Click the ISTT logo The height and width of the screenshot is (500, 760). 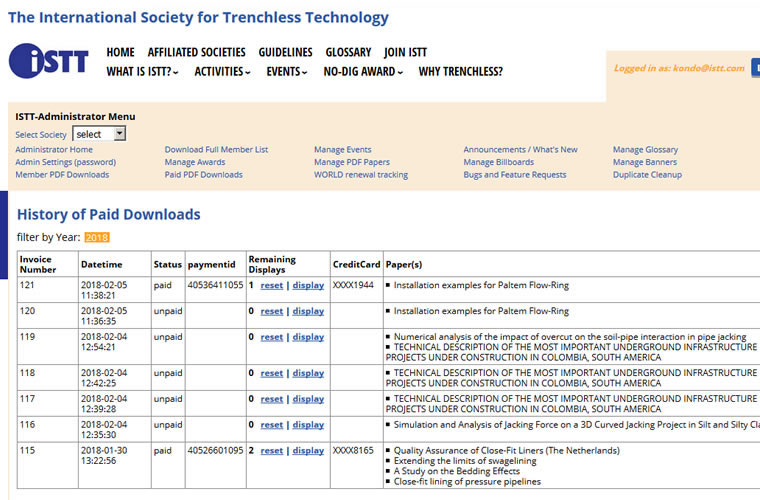tap(48, 61)
